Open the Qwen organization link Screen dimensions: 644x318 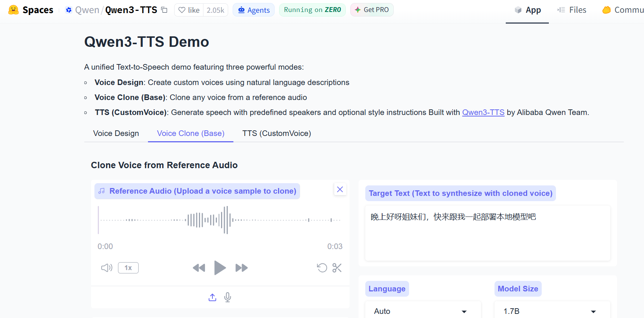click(x=87, y=10)
